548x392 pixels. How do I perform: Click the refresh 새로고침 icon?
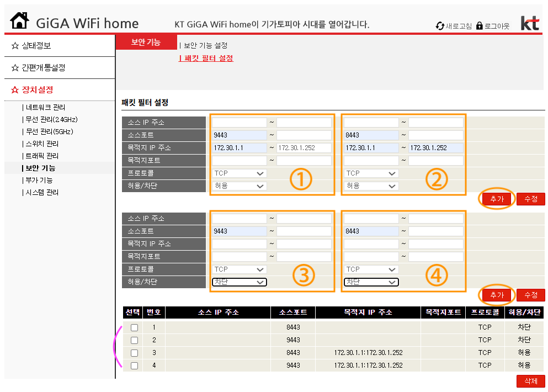pos(440,26)
